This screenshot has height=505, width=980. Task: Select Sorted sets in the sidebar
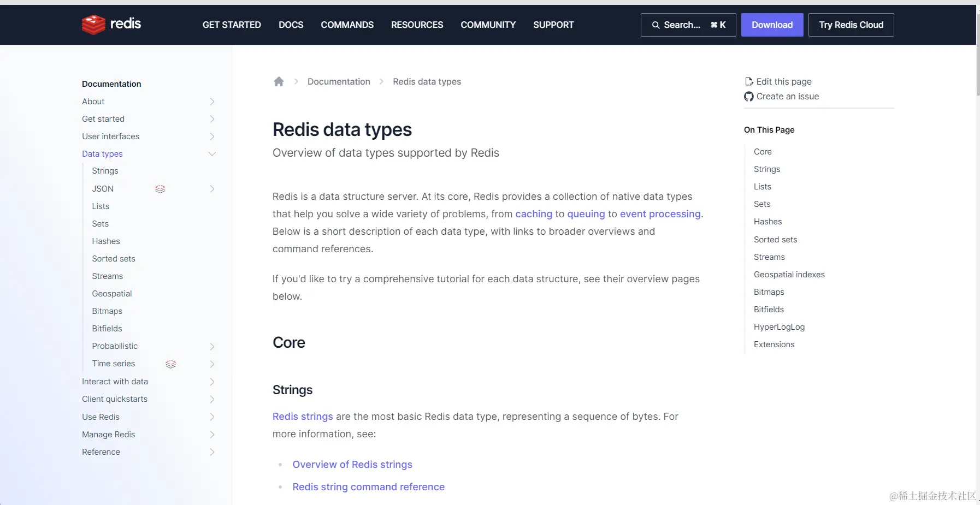(114, 259)
